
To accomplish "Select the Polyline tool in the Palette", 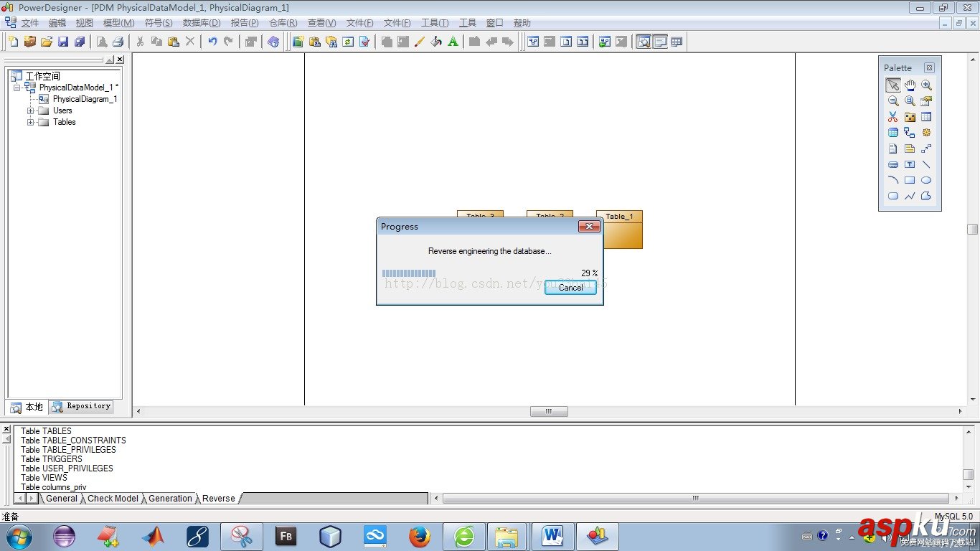I will point(910,196).
